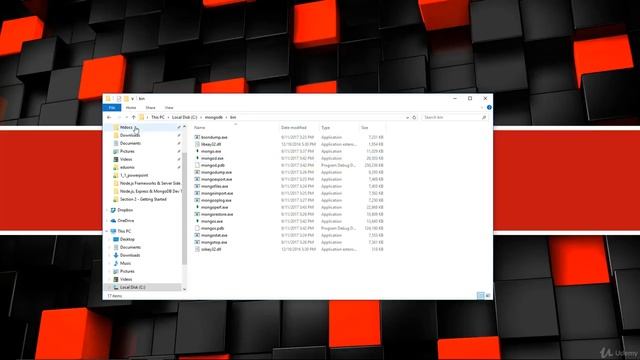Click Properties icon in quick access toolbar
The width and height of the screenshot is (640, 360).
click(x=119, y=98)
